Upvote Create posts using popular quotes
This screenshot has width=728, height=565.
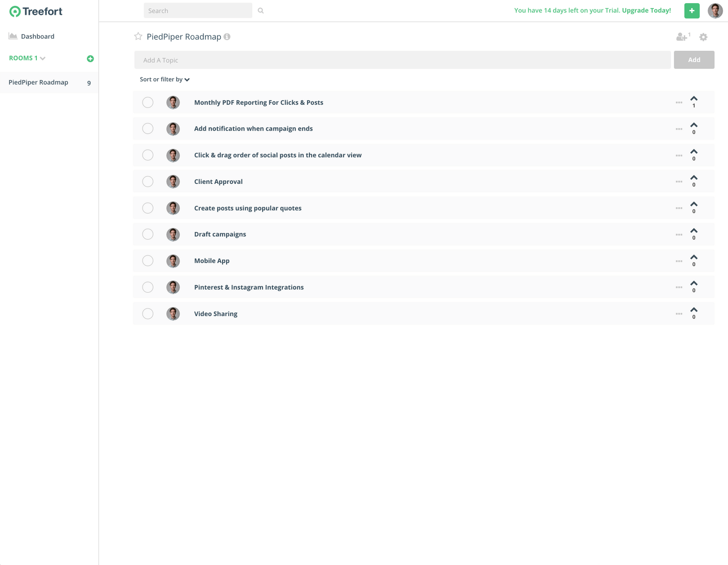pyautogui.click(x=694, y=204)
